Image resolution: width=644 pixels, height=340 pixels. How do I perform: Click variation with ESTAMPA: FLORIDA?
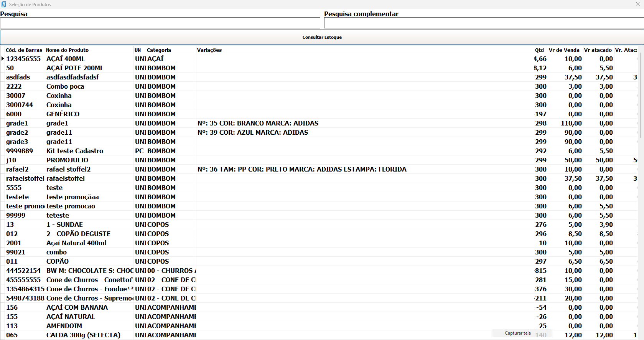[x=302, y=169]
